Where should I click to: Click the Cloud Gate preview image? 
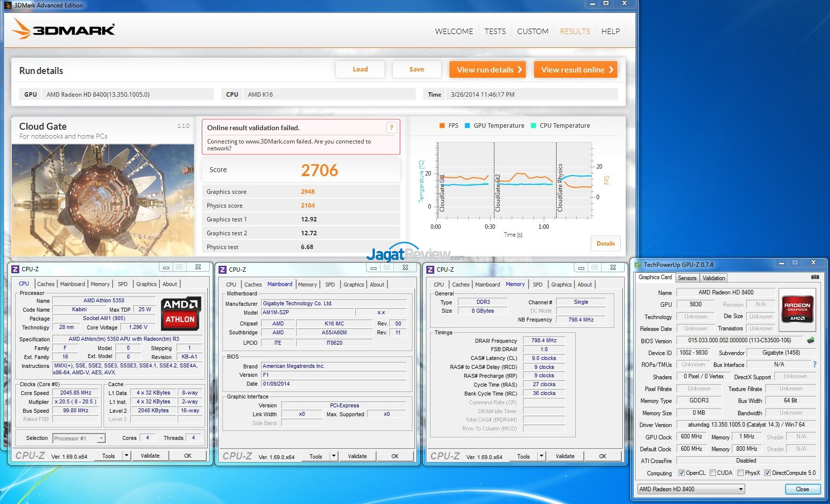(x=103, y=200)
